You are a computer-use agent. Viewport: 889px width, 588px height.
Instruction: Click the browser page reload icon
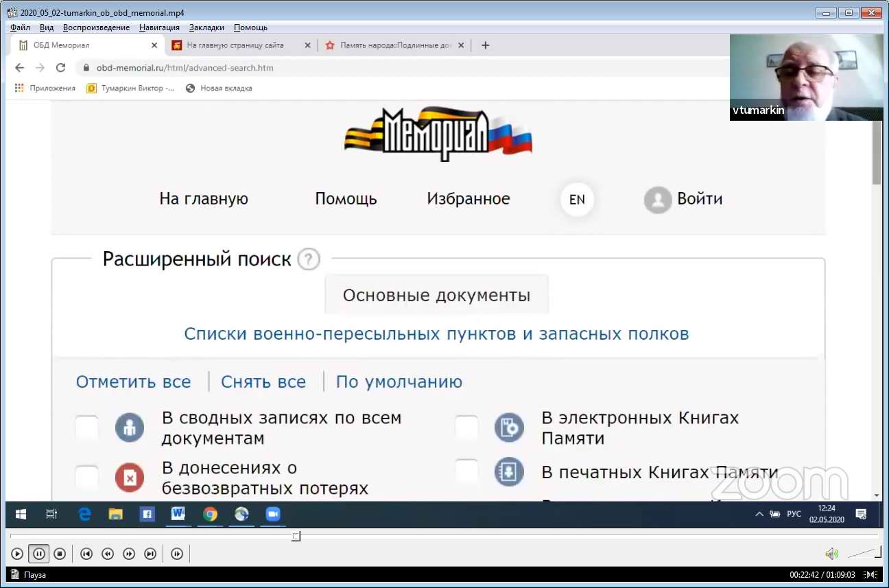(60, 68)
